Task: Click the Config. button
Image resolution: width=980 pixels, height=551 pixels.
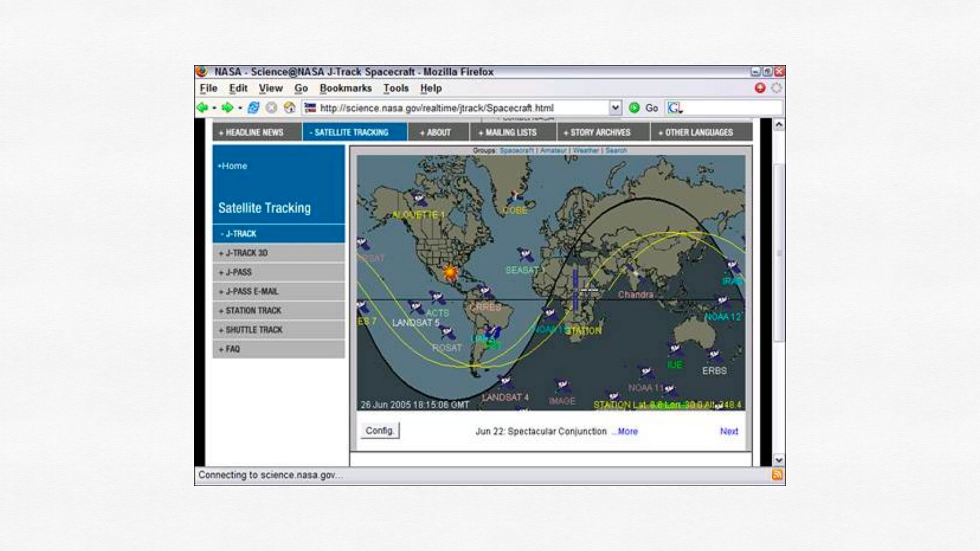Action: pyautogui.click(x=380, y=431)
